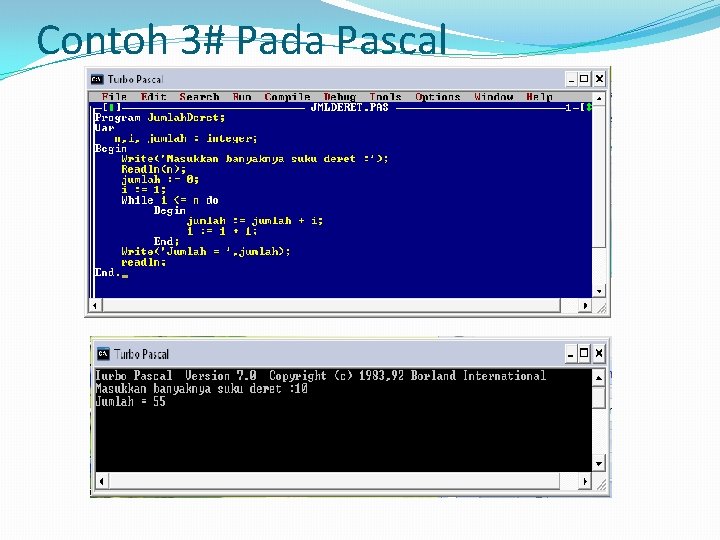Click the editor resize grip in bottom corner
Viewport: 720px width, 540px height.
click(x=600, y=308)
